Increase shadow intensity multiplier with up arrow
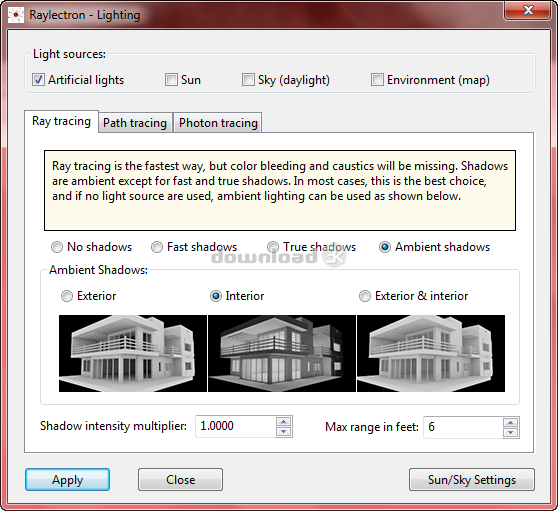Image resolution: width=558 pixels, height=511 pixels. tap(284, 422)
